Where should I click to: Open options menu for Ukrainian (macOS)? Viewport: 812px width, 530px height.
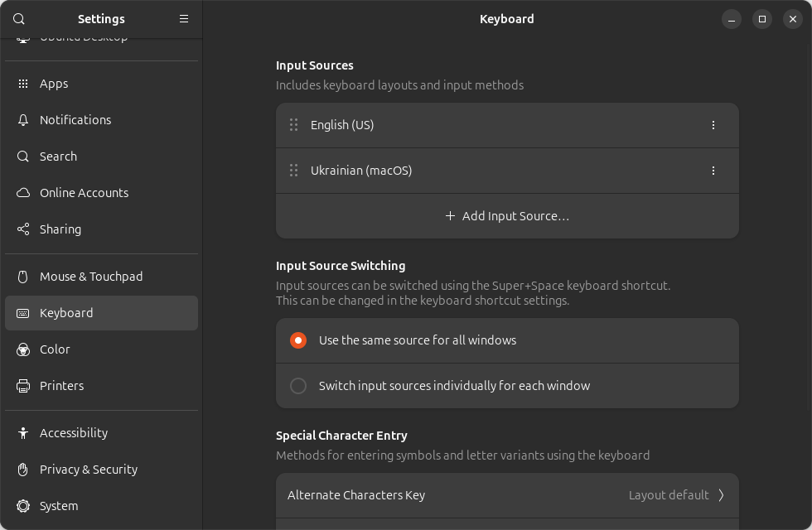click(713, 171)
